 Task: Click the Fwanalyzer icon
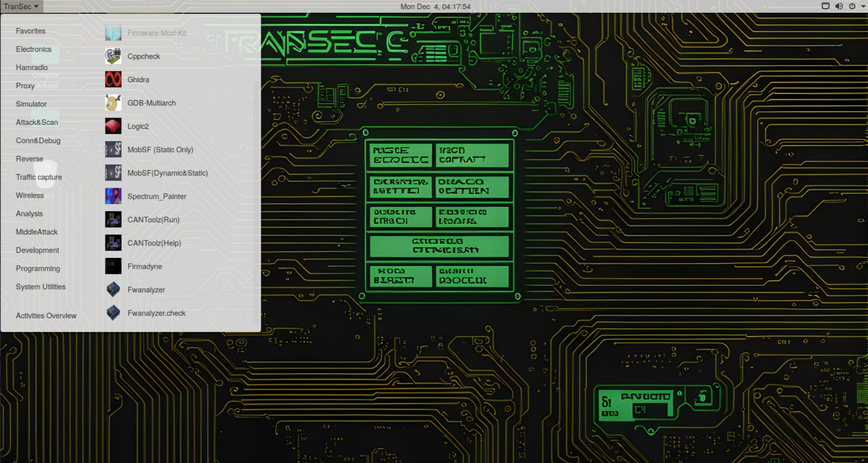coord(113,290)
